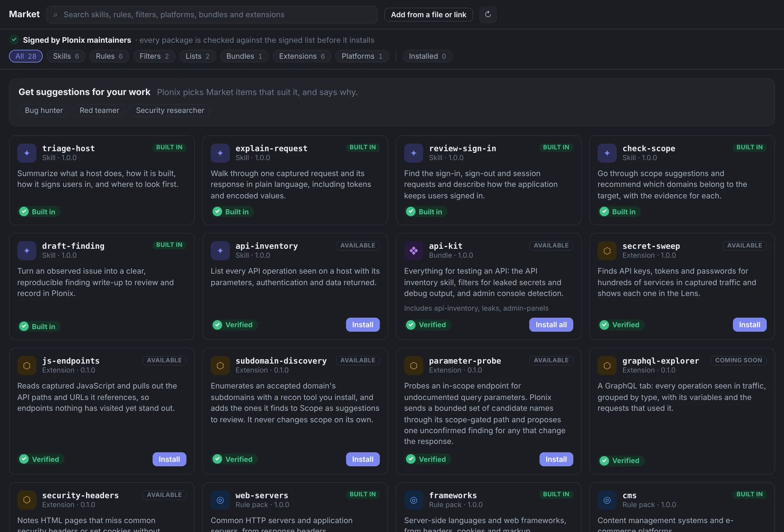Screen dimensions: 784x532
Task: Click the BUILT IN badge on explain-request
Action: point(363,147)
